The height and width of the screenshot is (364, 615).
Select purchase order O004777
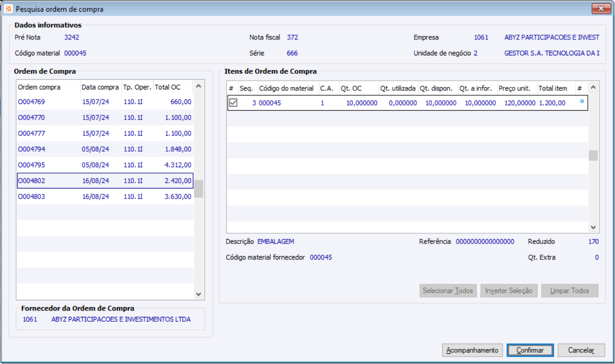tap(105, 133)
